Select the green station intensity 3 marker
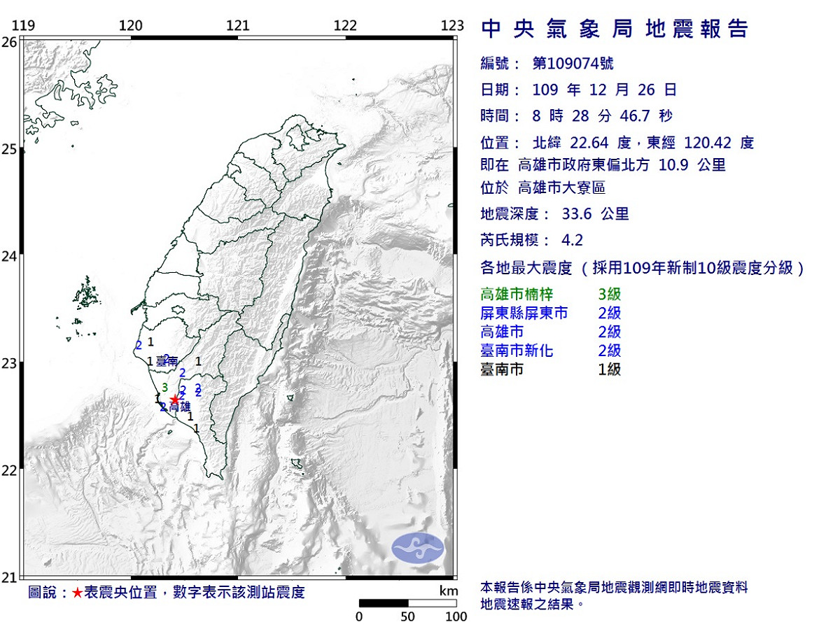840x629 pixels. [x=164, y=387]
